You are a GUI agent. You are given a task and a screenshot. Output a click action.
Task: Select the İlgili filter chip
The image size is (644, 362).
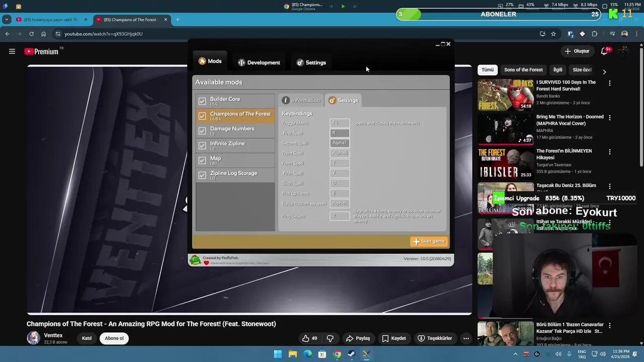tap(557, 70)
